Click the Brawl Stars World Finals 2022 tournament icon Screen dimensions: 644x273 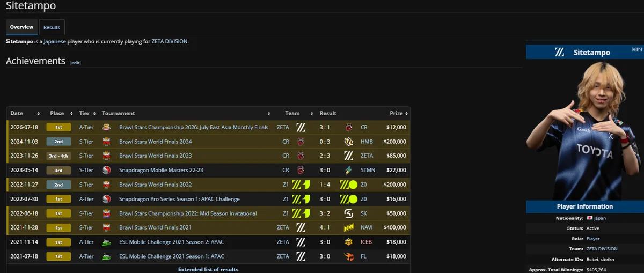pyautogui.click(x=106, y=185)
